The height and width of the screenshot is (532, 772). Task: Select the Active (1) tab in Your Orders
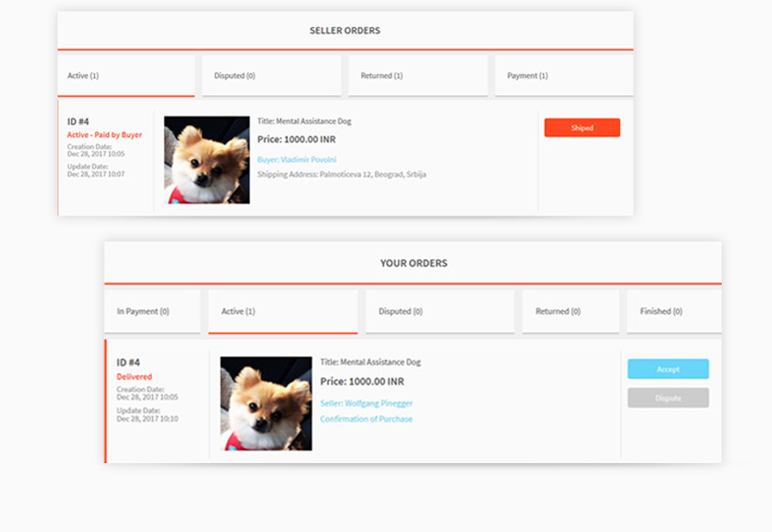pyautogui.click(x=283, y=311)
